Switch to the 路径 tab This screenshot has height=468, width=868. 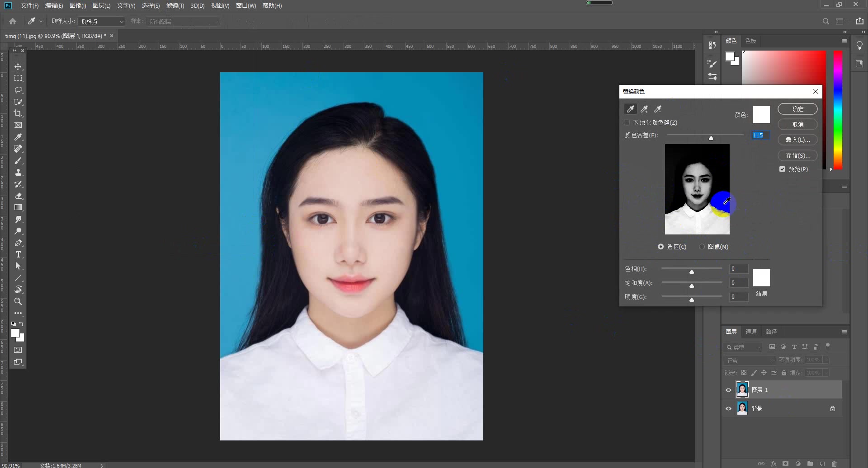click(x=771, y=332)
